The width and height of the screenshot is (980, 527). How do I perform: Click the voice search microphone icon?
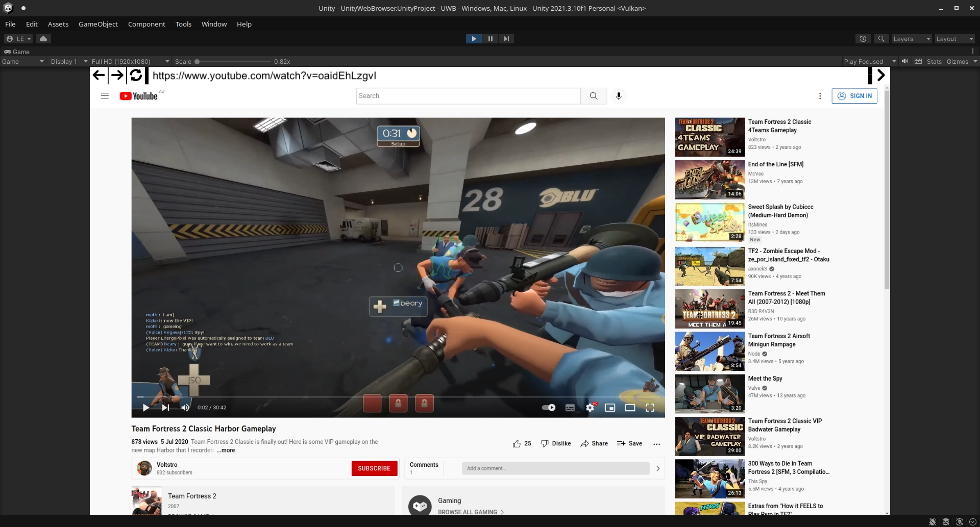(619, 96)
